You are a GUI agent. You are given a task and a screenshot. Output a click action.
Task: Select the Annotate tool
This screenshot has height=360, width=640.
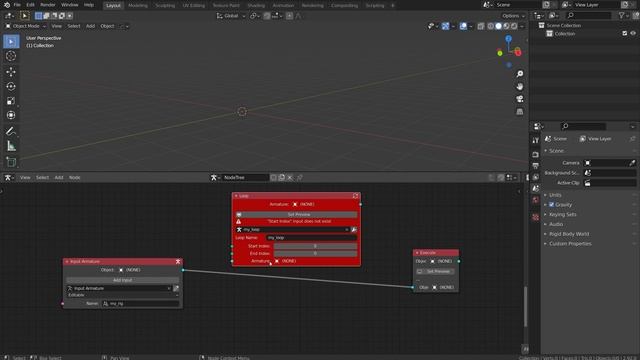[x=11, y=131]
